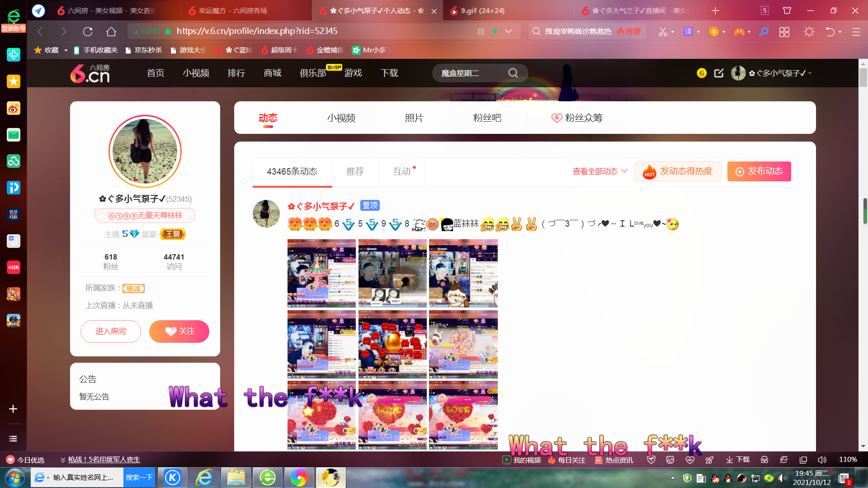Open Internet Explorer taskbar icon

[x=204, y=478]
